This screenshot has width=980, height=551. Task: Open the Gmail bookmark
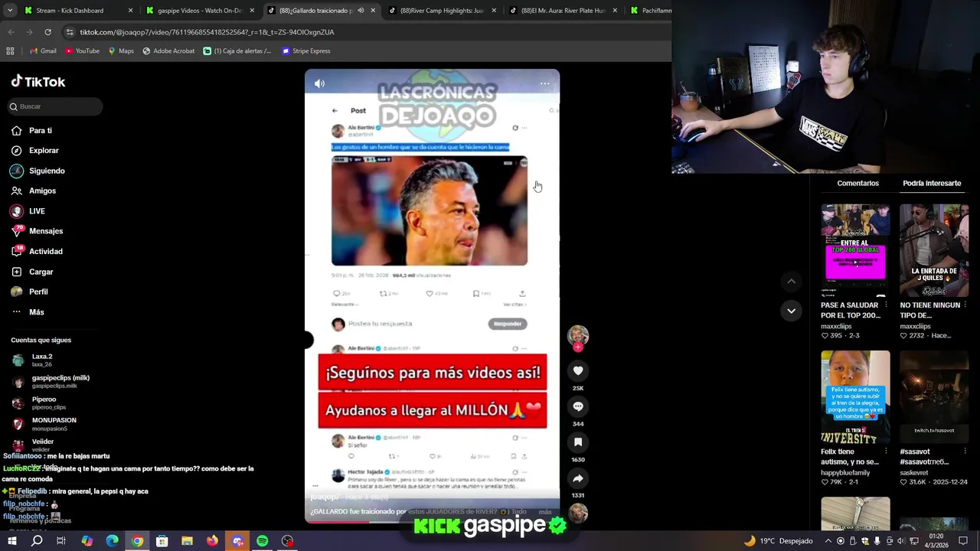pos(43,51)
